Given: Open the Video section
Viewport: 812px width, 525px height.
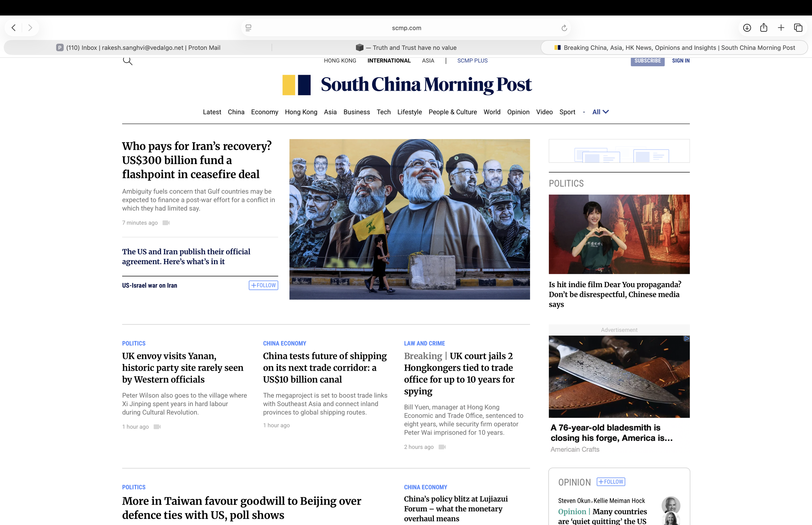Looking at the screenshot, I should (544, 112).
